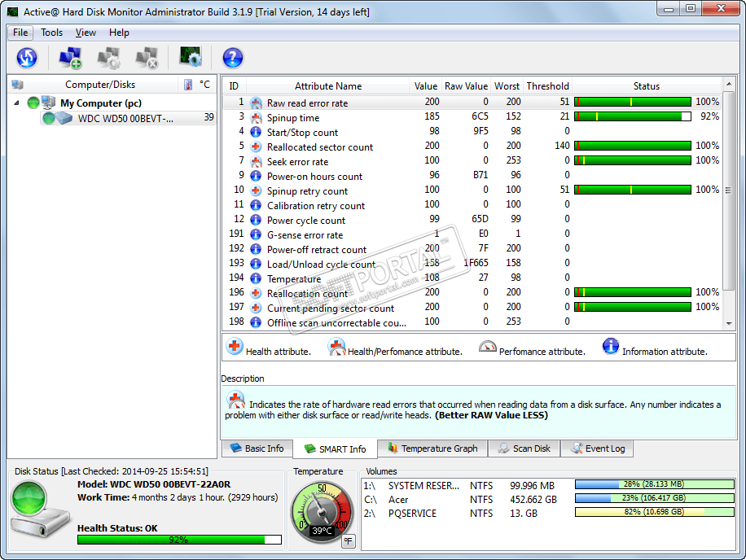Click the Value column header

425,86
